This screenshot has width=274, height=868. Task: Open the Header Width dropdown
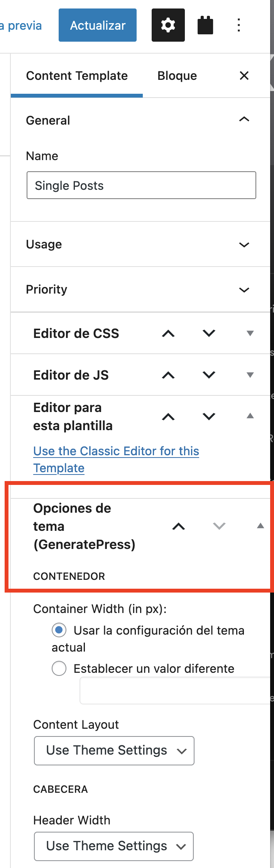[x=114, y=846]
